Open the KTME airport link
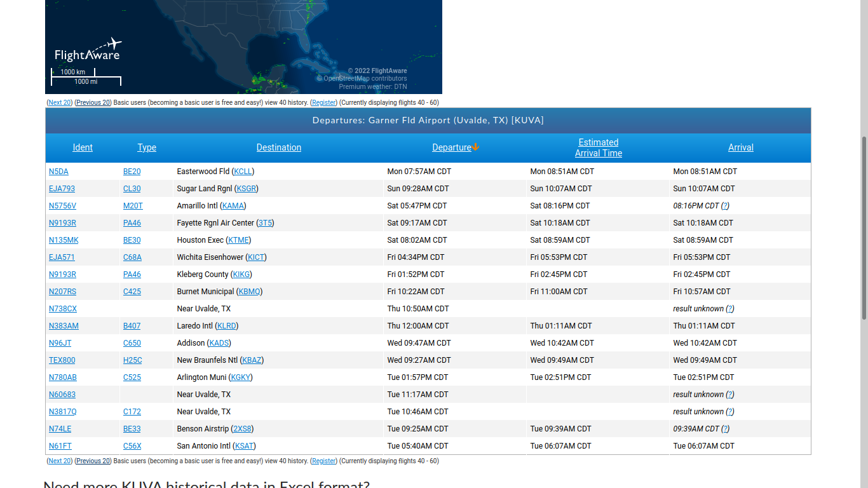868x488 pixels. click(239, 240)
